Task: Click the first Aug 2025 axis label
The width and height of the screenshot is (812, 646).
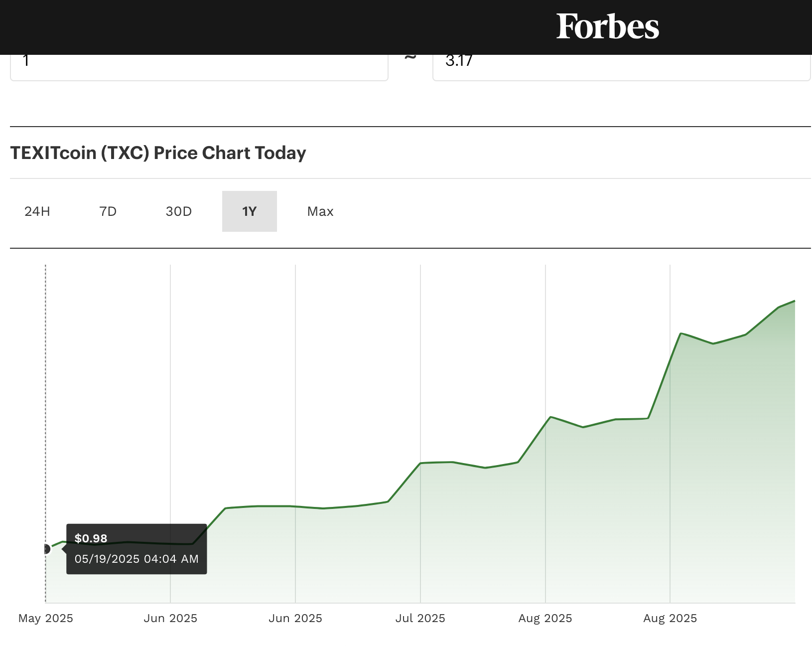Action: (545, 619)
